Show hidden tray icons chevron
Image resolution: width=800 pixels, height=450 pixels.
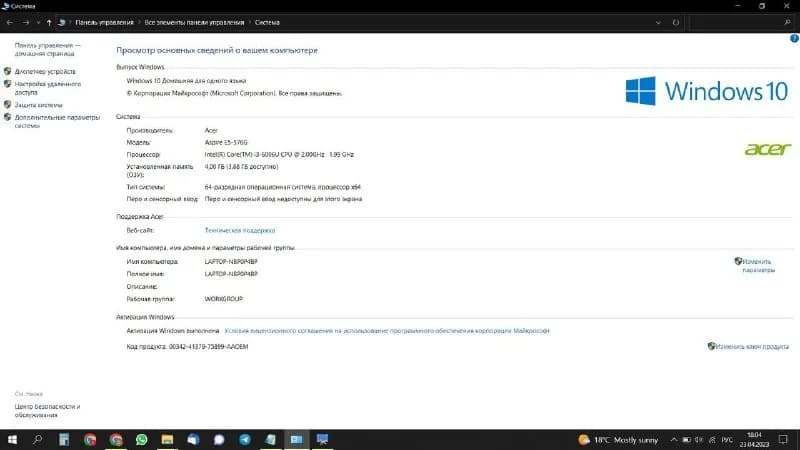(x=673, y=440)
